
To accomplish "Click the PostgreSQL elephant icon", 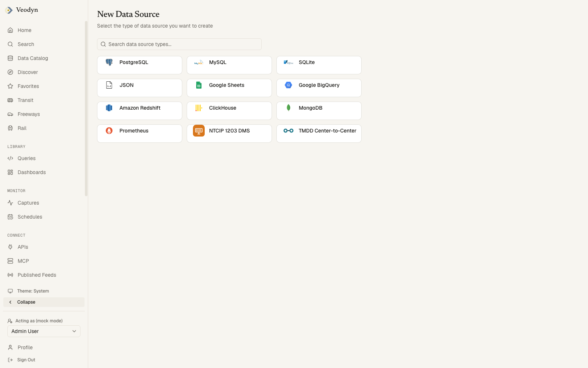I will click(x=109, y=62).
